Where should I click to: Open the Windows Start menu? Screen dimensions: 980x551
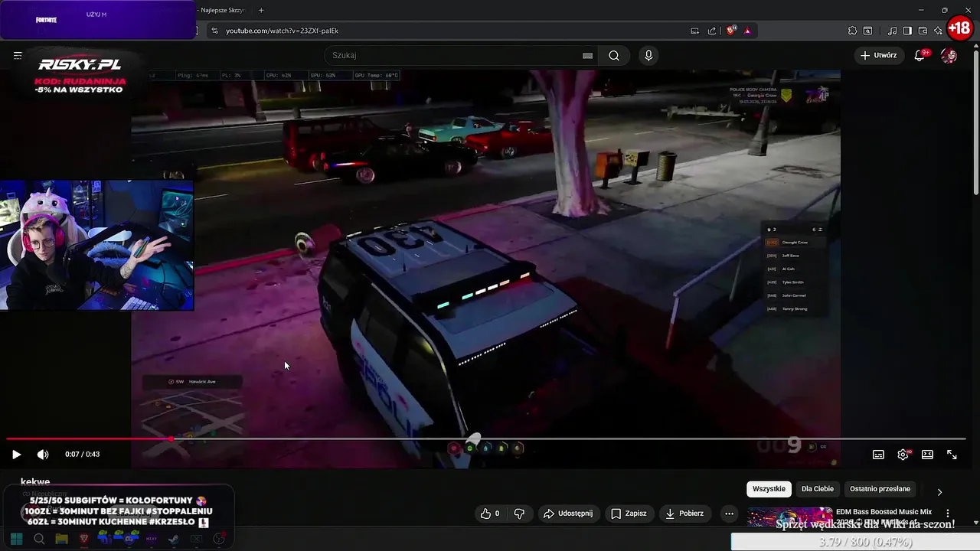tap(16, 539)
